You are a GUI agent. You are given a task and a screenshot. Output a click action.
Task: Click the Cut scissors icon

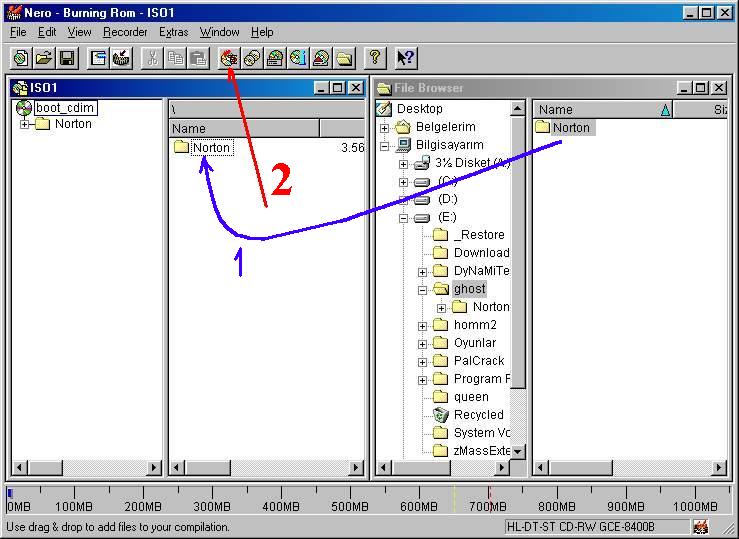152,58
